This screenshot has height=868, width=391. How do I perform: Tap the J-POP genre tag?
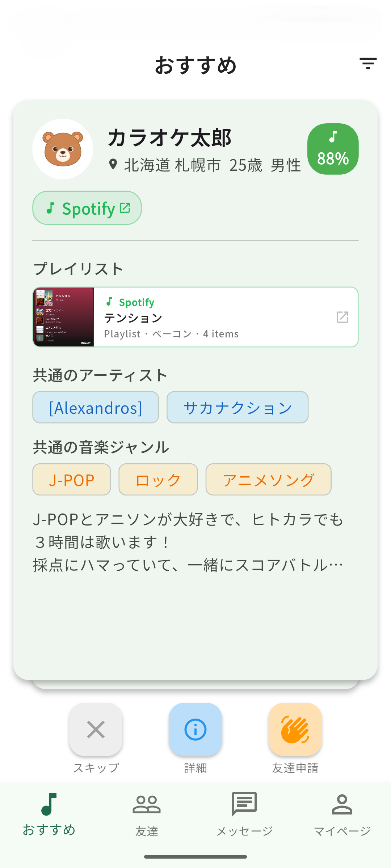coord(72,480)
